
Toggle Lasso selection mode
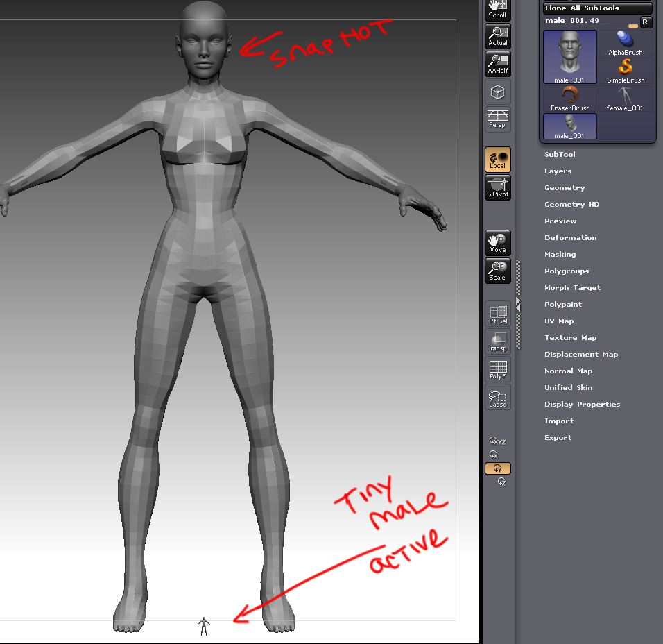tap(498, 398)
